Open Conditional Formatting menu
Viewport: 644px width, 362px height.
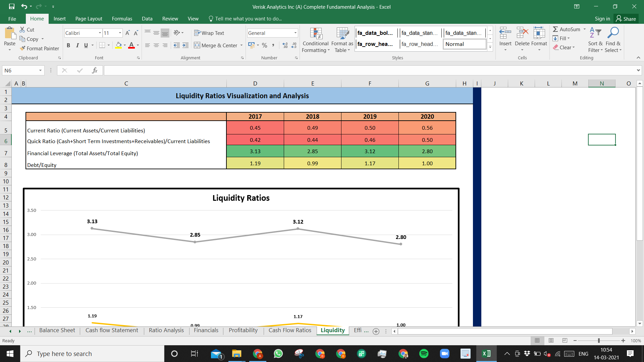click(x=316, y=40)
